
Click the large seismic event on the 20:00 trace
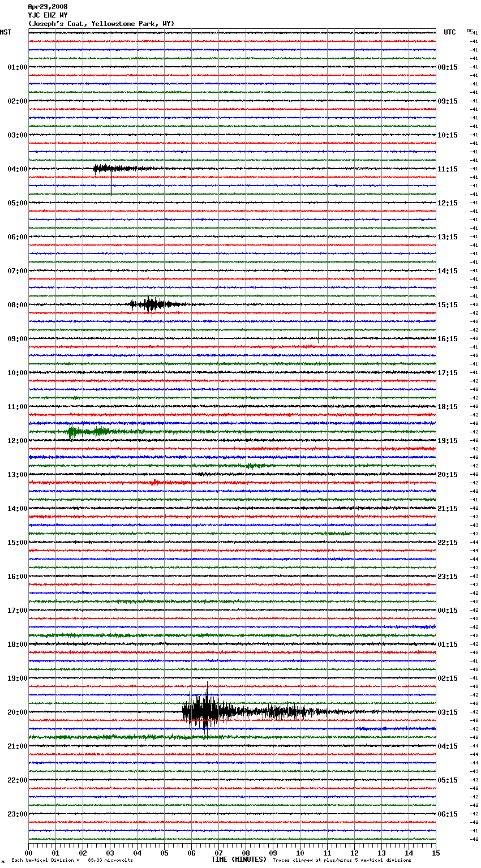coord(255,711)
